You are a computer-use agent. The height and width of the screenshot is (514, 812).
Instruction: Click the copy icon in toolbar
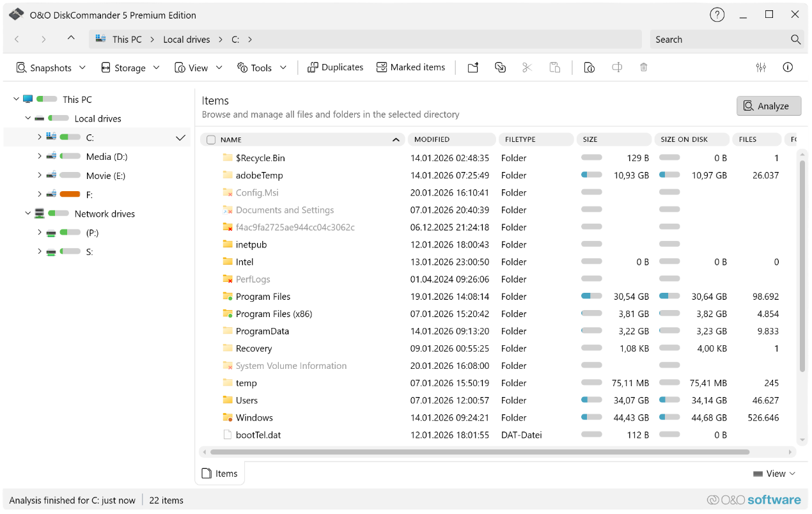[500, 68]
